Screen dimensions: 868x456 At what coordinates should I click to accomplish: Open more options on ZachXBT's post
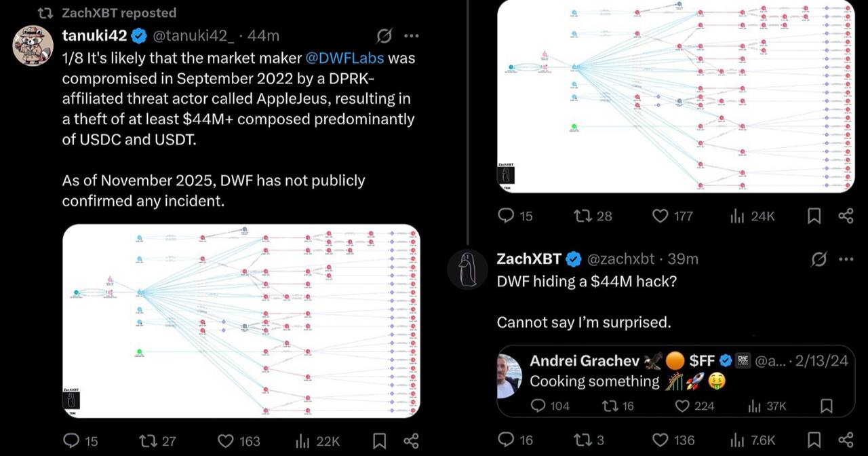pos(846,259)
